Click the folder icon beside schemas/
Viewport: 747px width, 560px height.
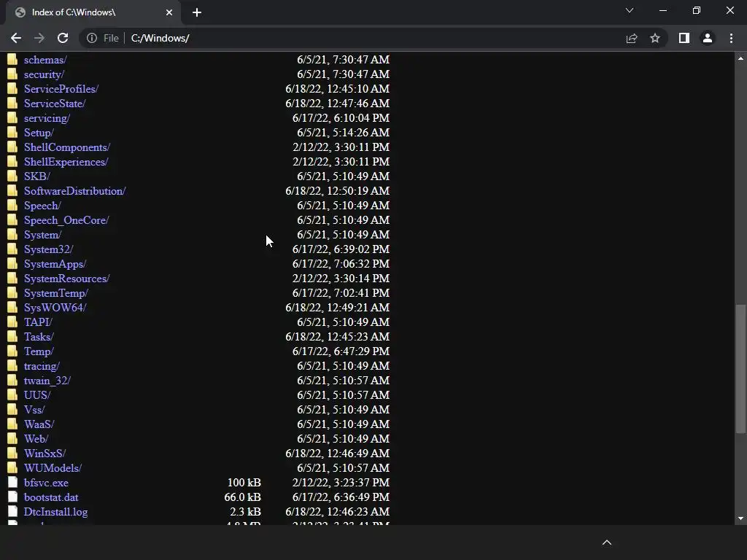tap(12, 59)
